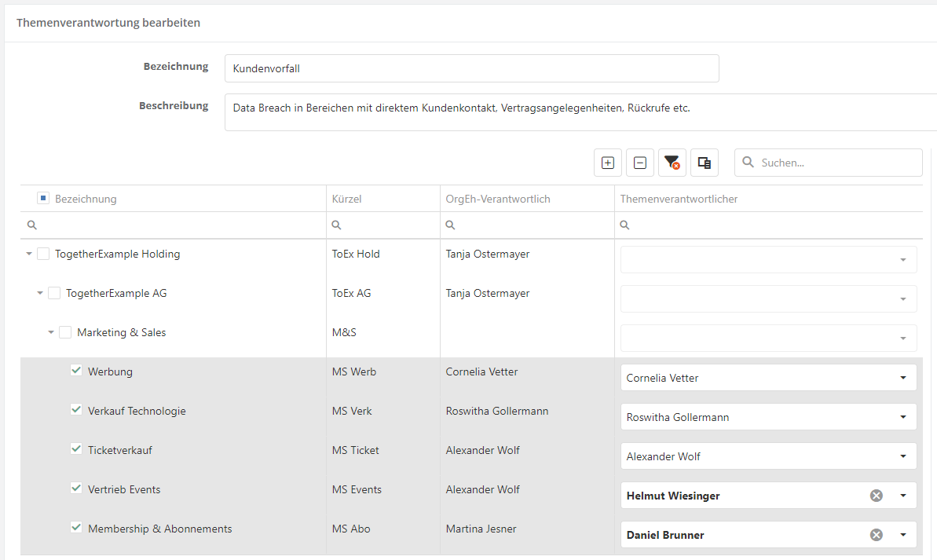Image resolution: width=937 pixels, height=560 pixels.
Task: Clear filters with the funnel icon
Action: (672, 163)
